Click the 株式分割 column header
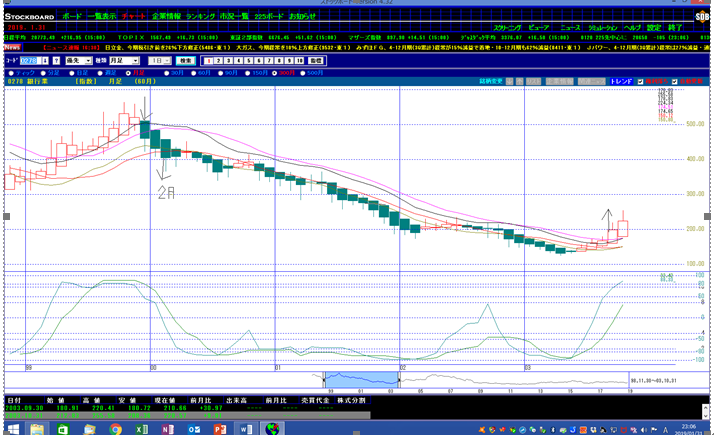 [351, 400]
